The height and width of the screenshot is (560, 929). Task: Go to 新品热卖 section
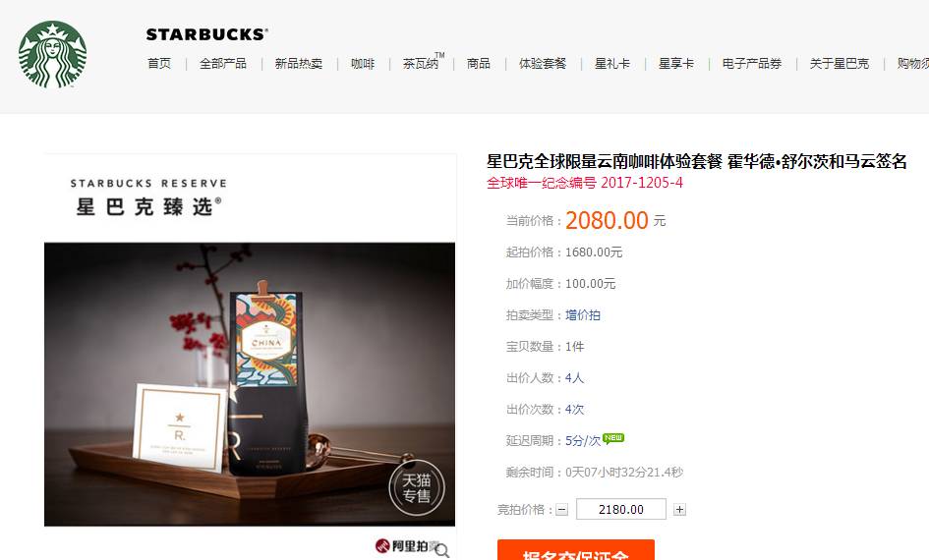click(299, 63)
